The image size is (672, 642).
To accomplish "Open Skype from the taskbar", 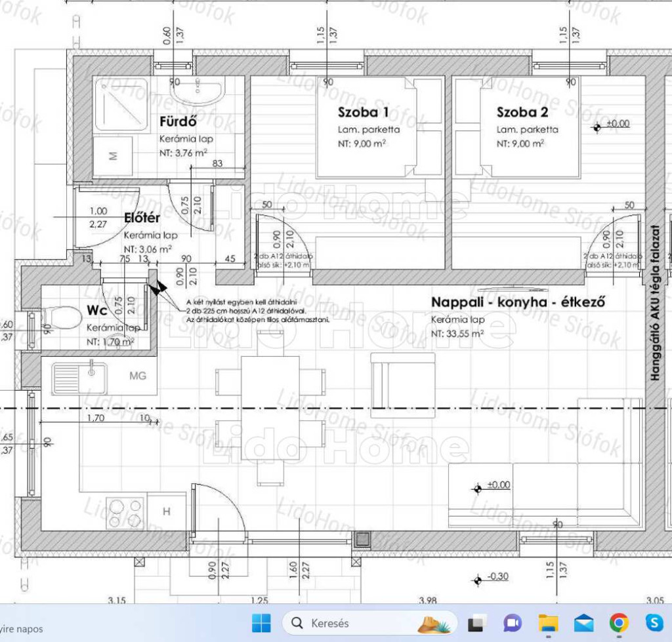I will 654,623.
